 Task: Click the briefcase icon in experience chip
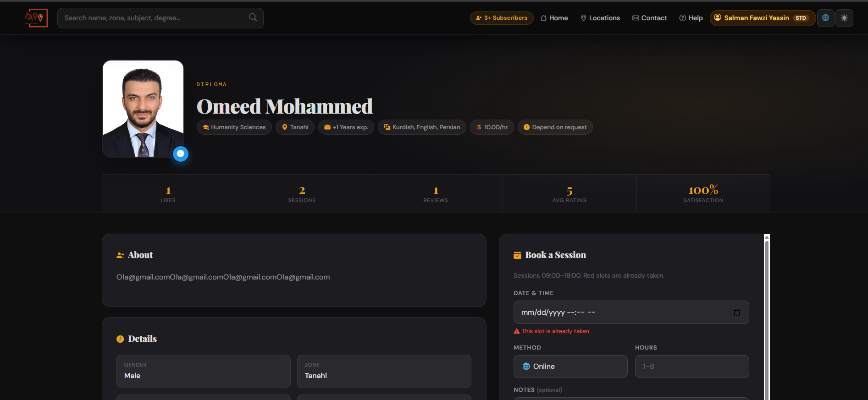327,127
